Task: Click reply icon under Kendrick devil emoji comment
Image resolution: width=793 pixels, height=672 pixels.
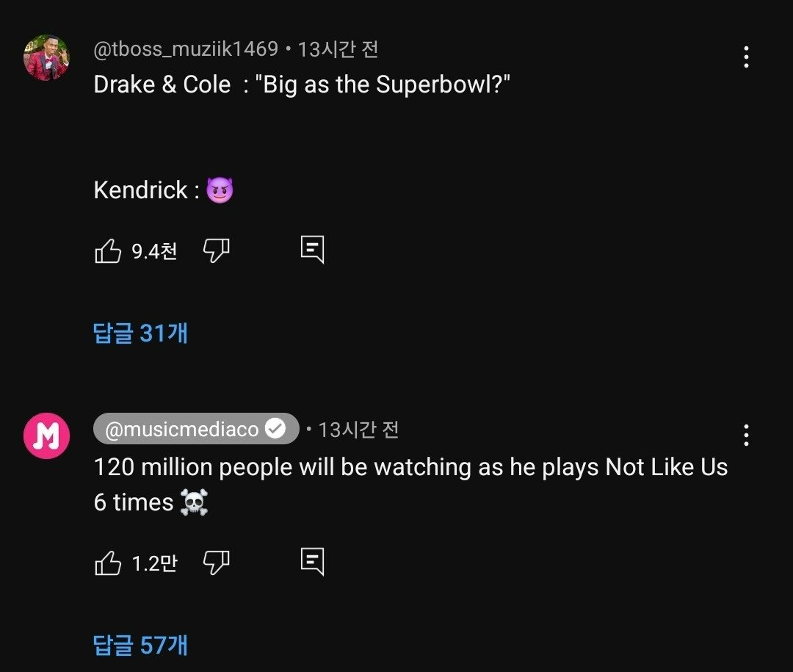Action: pos(312,250)
